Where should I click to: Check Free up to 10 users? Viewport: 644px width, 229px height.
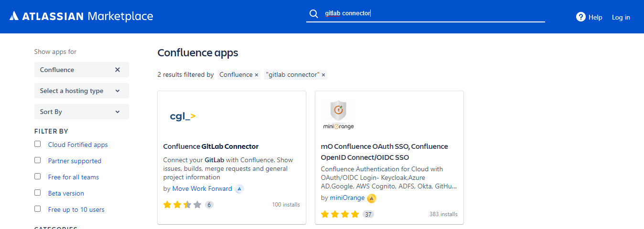click(38, 209)
